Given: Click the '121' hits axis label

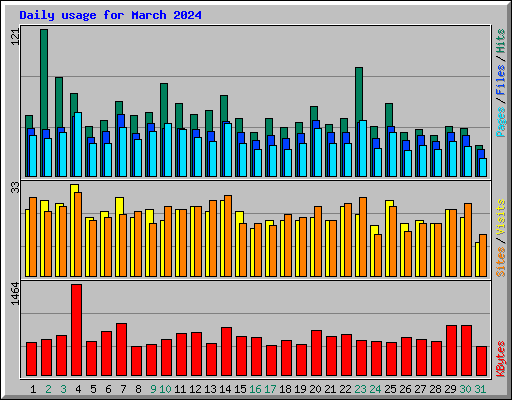Looking at the screenshot, I should pos(15,37).
